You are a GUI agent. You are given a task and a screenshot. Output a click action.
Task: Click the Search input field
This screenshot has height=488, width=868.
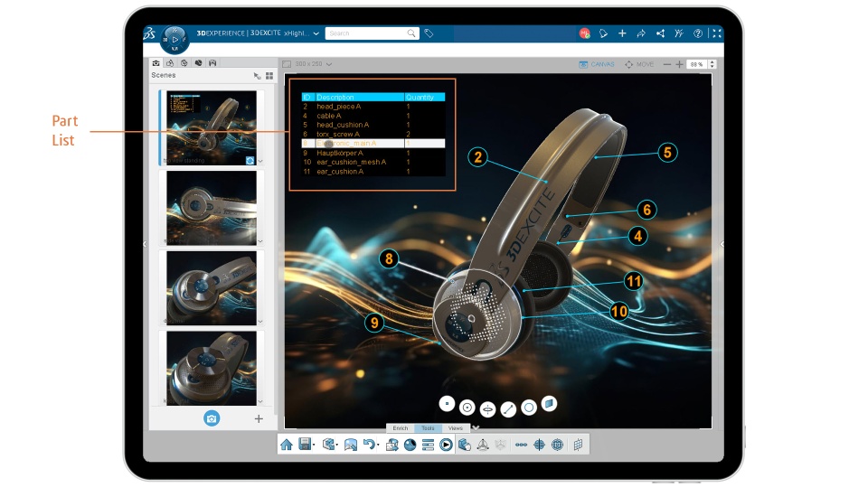click(366, 33)
